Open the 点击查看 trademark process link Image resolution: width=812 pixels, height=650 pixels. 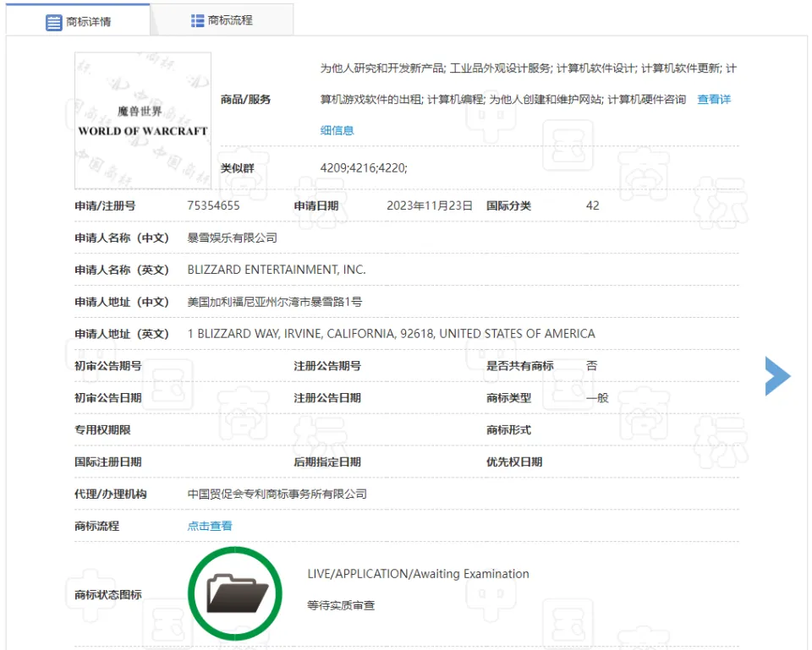coord(210,526)
